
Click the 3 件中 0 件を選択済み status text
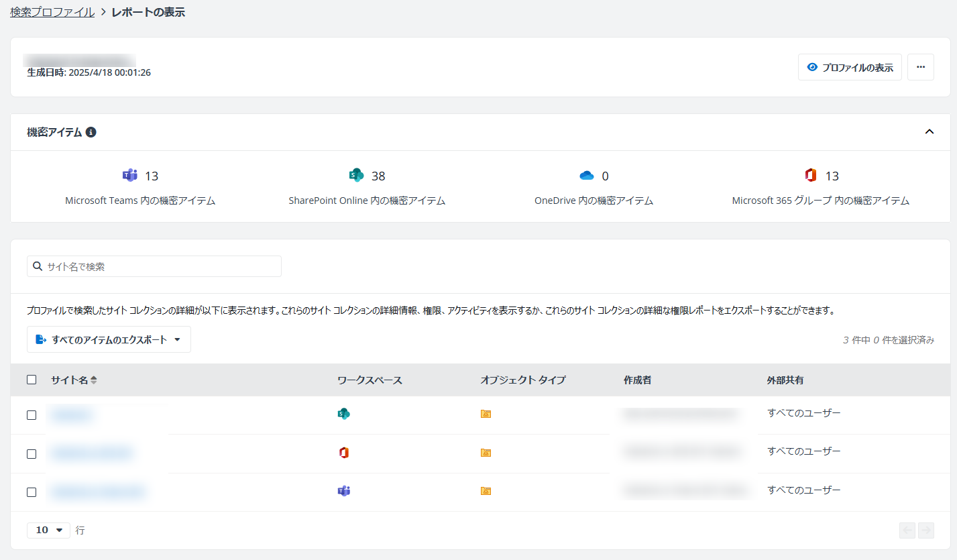coord(889,340)
